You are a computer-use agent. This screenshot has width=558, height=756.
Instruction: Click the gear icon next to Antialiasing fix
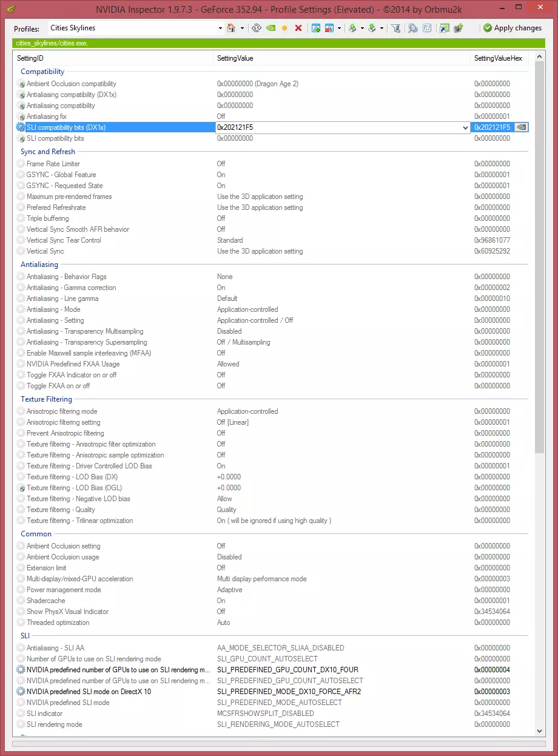click(21, 116)
